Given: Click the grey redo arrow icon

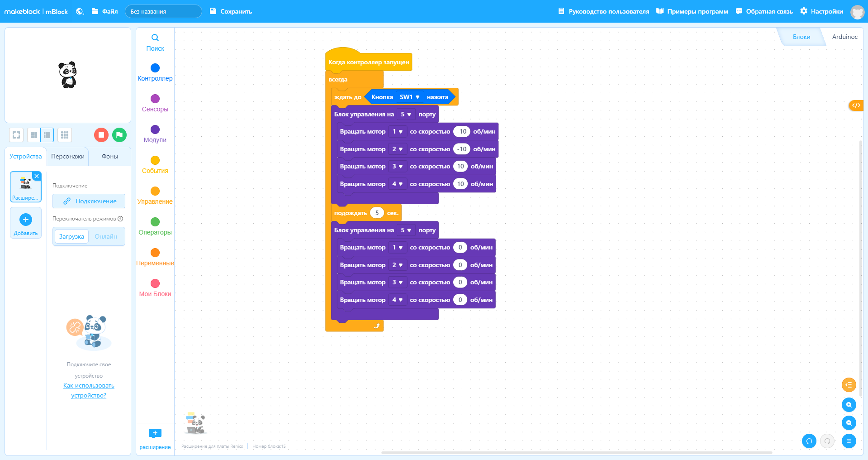Looking at the screenshot, I should pos(827,441).
